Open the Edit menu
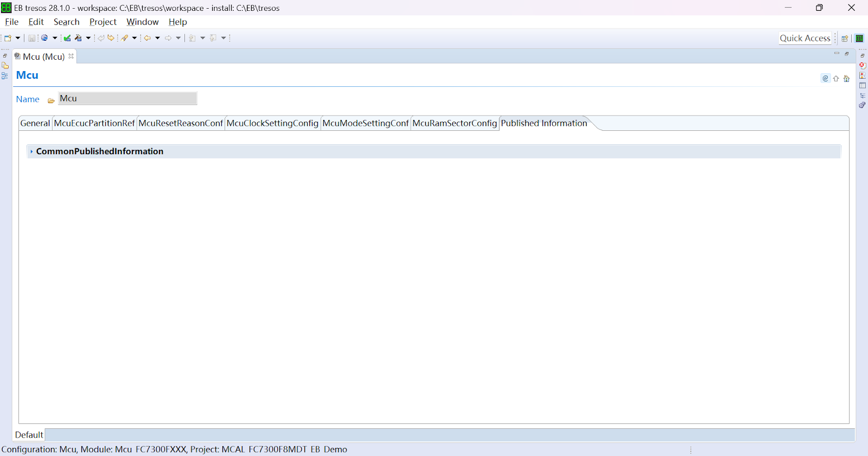The width and height of the screenshot is (868, 456). (x=36, y=22)
